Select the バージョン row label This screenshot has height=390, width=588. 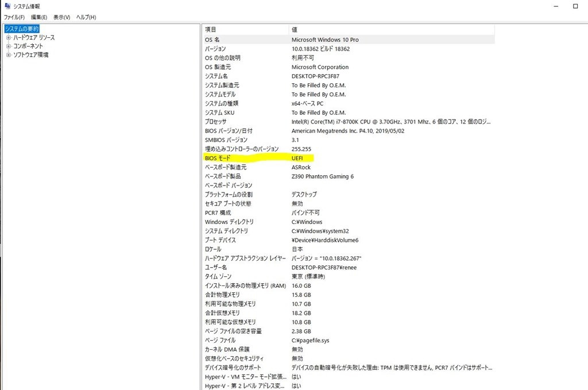pos(215,49)
